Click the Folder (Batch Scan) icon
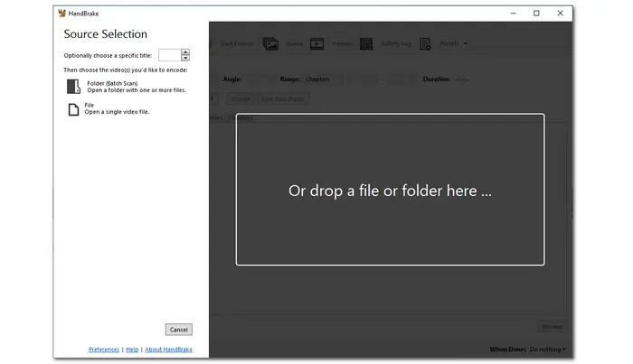The width and height of the screenshot is (633, 364). [73, 87]
